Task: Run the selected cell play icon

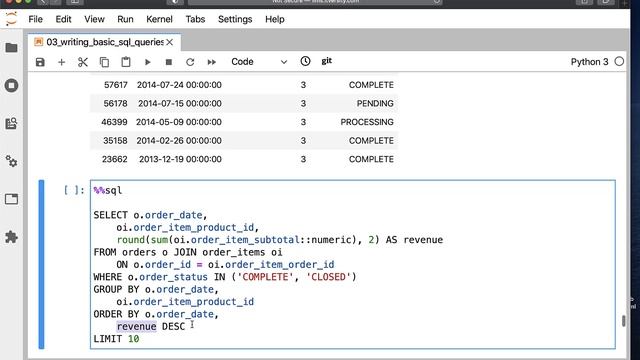Action: (147, 62)
